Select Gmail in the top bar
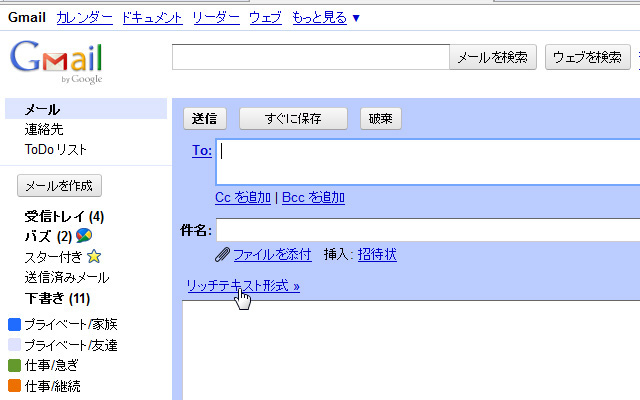Image resolution: width=640 pixels, height=400 pixels. pos(27,18)
